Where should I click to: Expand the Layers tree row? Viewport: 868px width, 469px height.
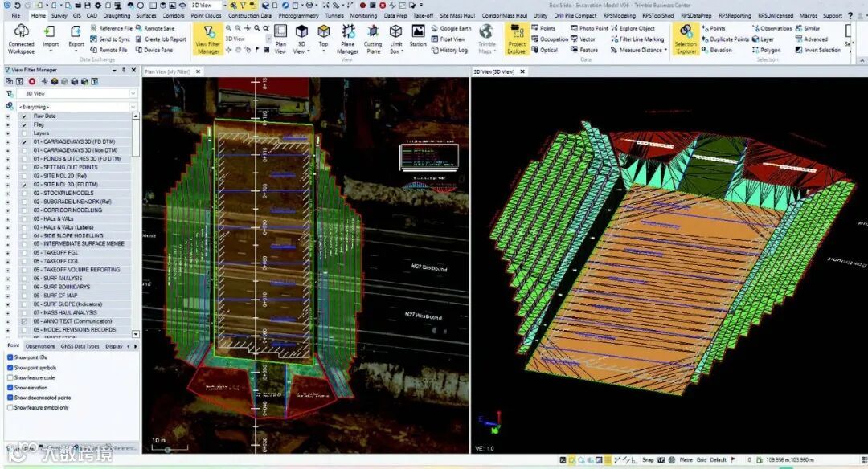click(8, 133)
